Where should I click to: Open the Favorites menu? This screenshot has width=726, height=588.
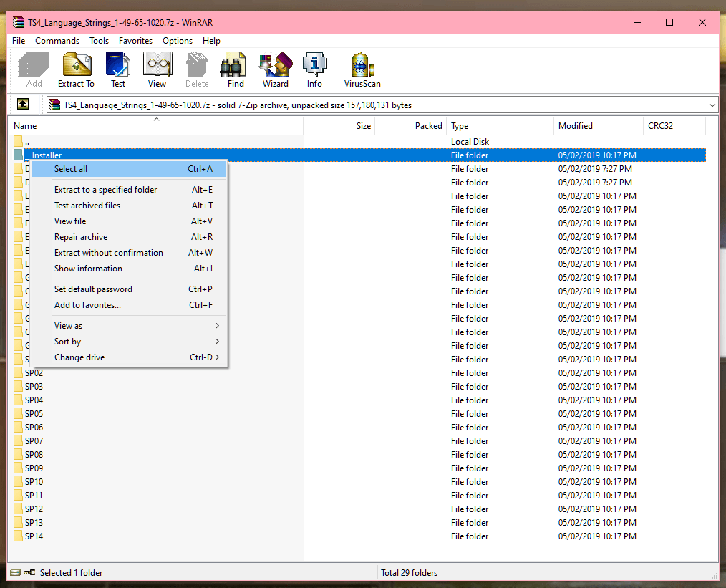[x=135, y=41]
